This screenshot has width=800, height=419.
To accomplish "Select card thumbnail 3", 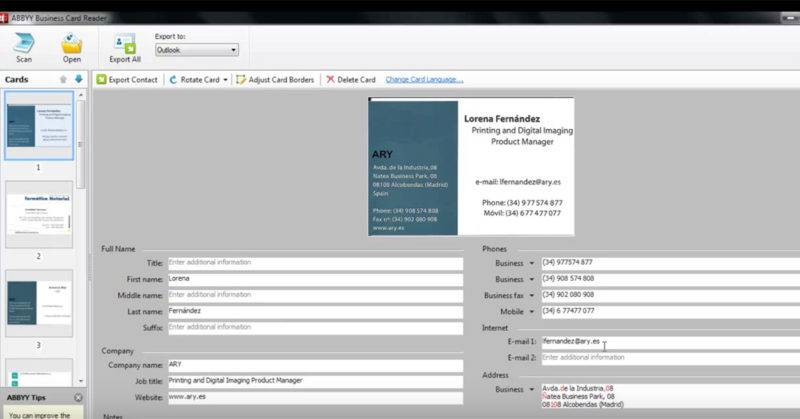I will tap(39, 303).
